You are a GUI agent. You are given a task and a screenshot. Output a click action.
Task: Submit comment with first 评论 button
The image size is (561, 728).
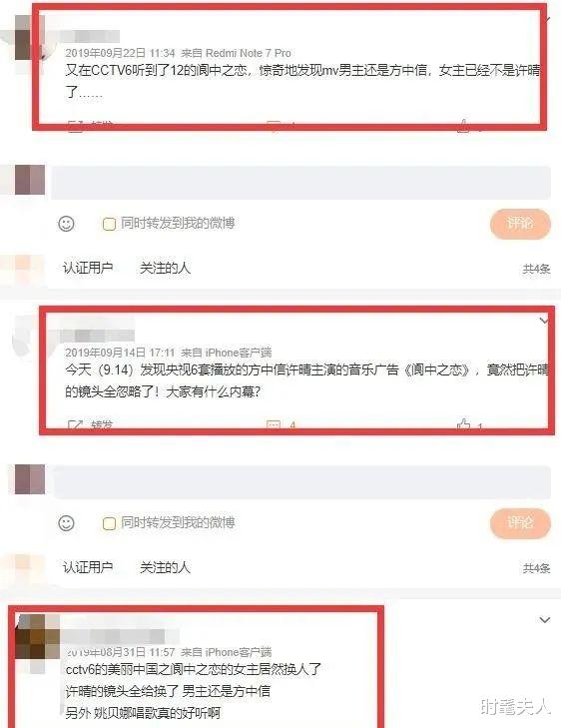point(520,224)
